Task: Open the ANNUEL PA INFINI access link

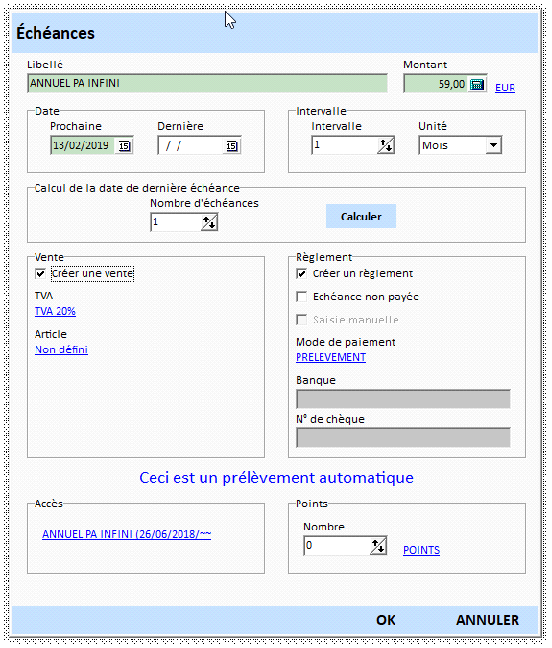Action: [126, 534]
